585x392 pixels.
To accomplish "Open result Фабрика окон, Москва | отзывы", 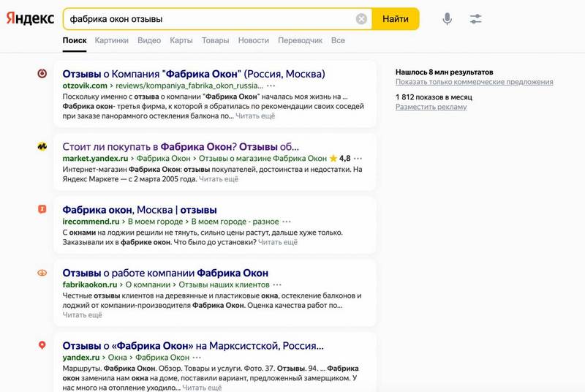I will click(x=140, y=210).
